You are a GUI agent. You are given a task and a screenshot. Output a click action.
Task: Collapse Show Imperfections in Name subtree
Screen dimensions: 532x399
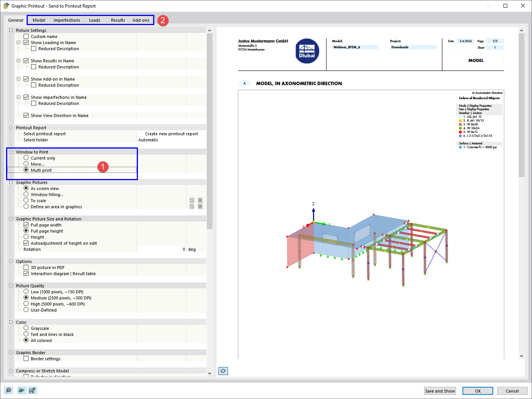click(19, 97)
